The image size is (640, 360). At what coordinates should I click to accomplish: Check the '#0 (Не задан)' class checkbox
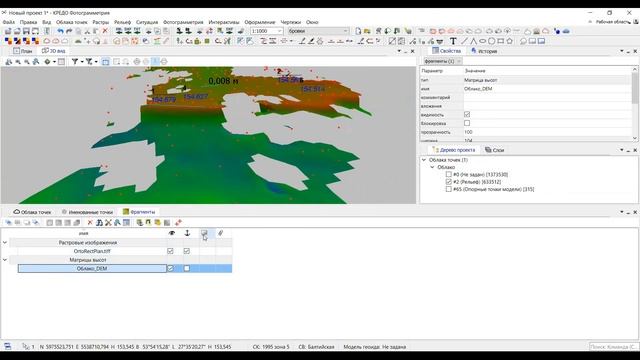[449, 174]
